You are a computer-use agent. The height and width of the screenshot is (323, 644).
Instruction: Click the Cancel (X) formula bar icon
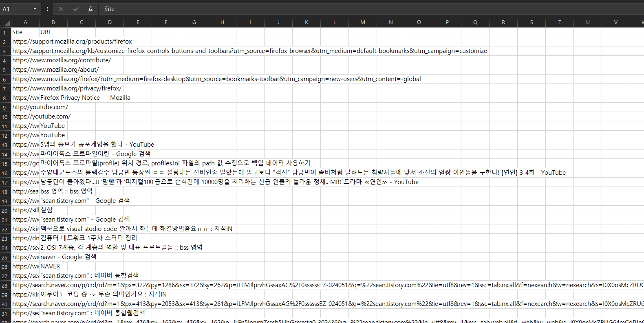tap(61, 9)
